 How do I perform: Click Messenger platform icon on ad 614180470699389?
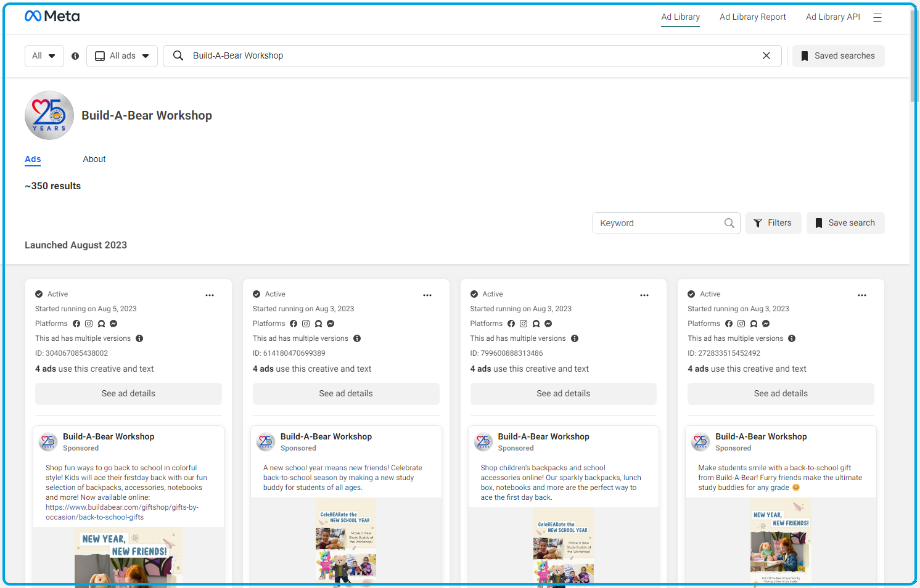click(x=331, y=324)
